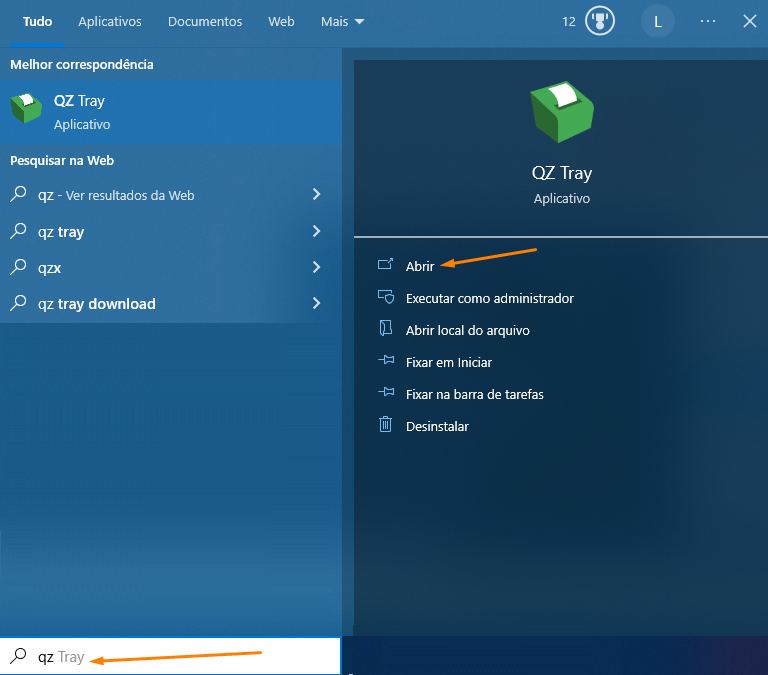The image size is (768, 675).
Task: Choose Fixar na barra de tarefas
Action: pyautogui.click(x=475, y=394)
